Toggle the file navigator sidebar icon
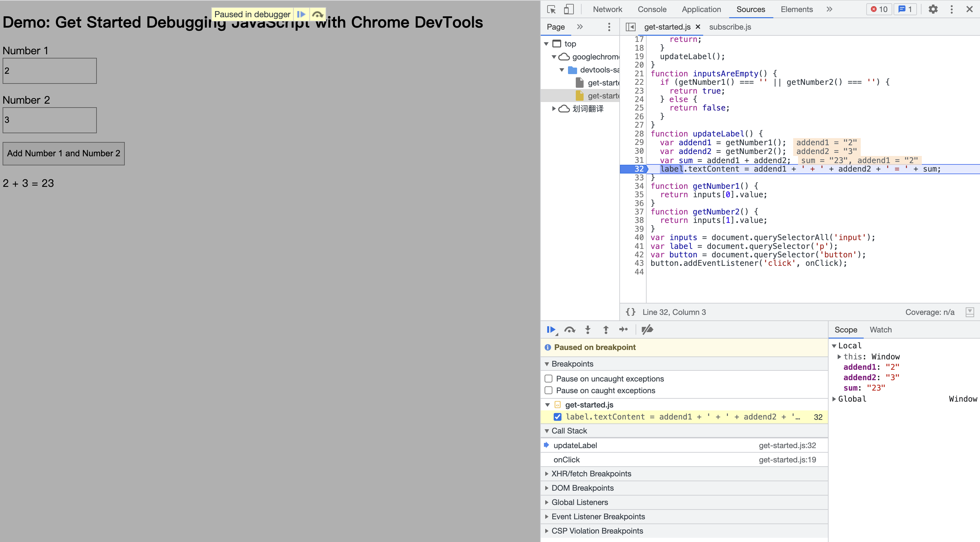This screenshot has width=980, height=542. click(x=630, y=27)
